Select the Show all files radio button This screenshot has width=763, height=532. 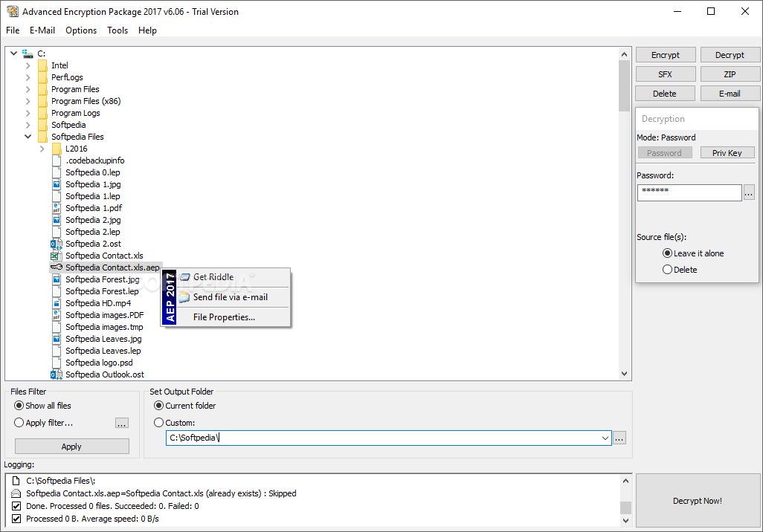[19, 405]
